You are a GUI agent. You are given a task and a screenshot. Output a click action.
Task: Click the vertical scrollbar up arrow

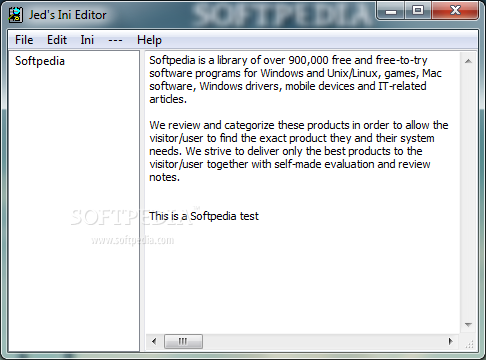(x=468, y=61)
